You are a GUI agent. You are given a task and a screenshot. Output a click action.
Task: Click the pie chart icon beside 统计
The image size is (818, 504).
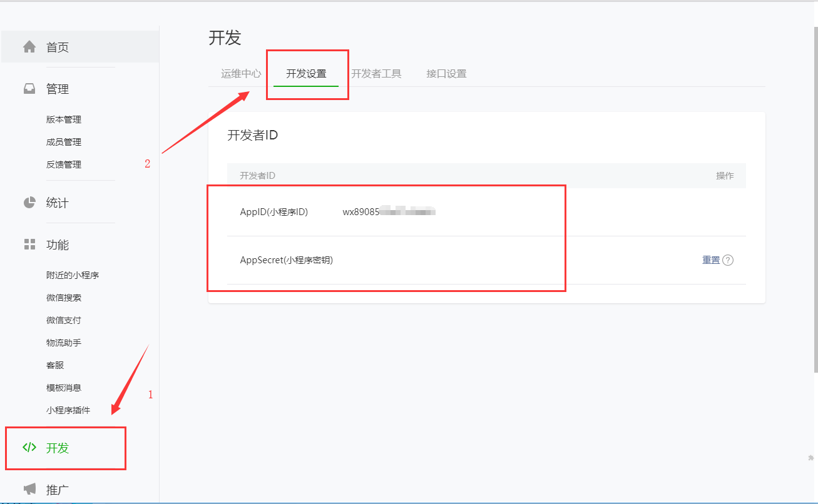(x=29, y=203)
